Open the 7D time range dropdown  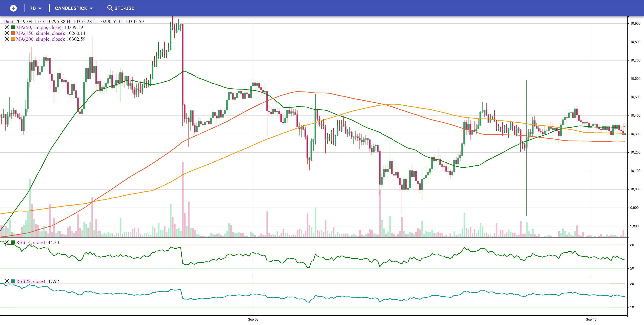point(36,8)
